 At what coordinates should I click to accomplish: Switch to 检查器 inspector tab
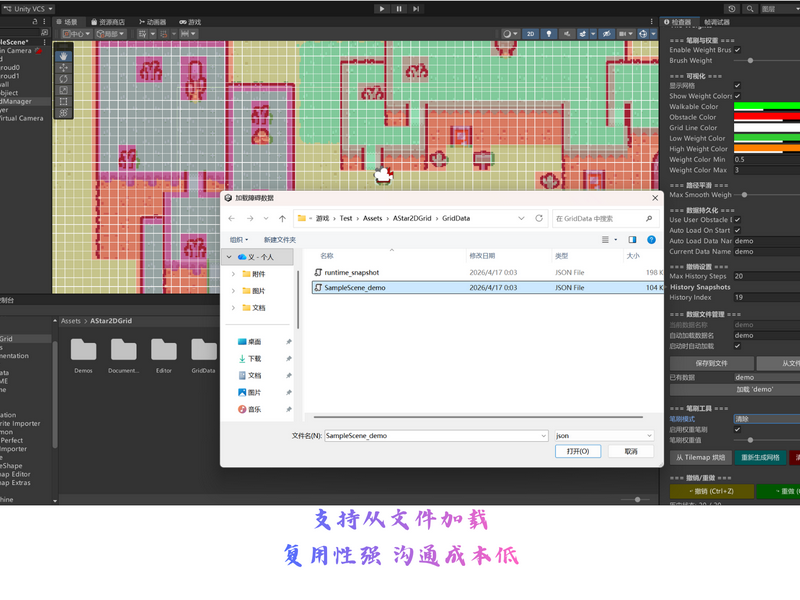click(678, 22)
